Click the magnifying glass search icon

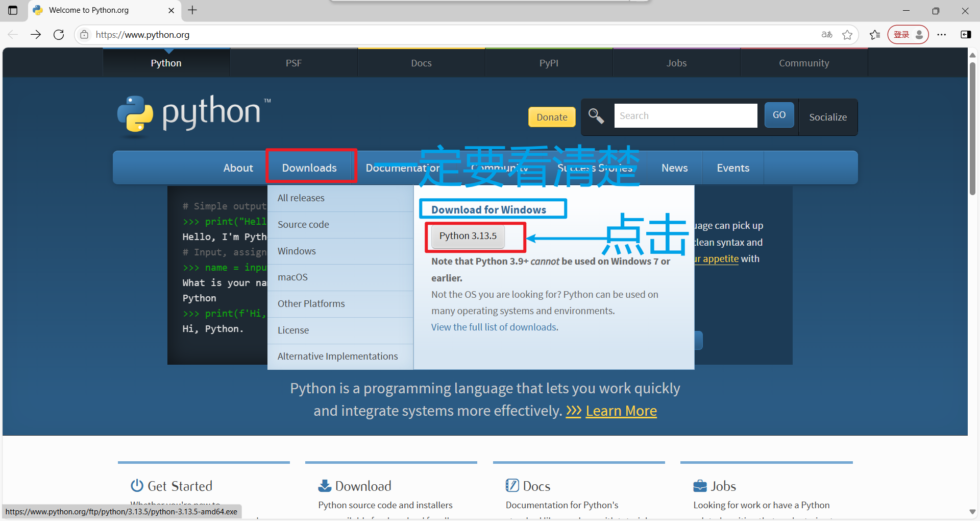[x=596, y=116]
